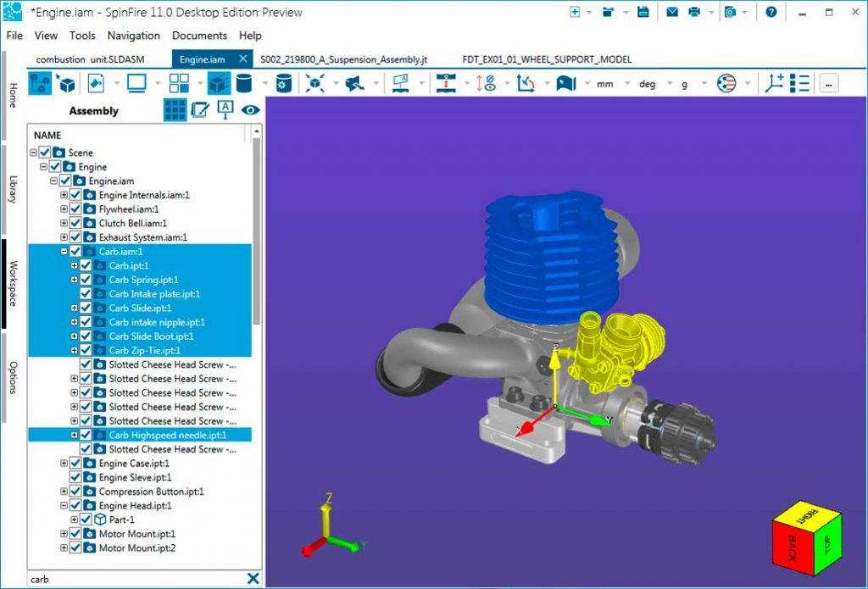Collapse the Carb.iam:1 tree node
Viewport: 868px width, 589px height.
pyautogui.click(x=64, y=252)
